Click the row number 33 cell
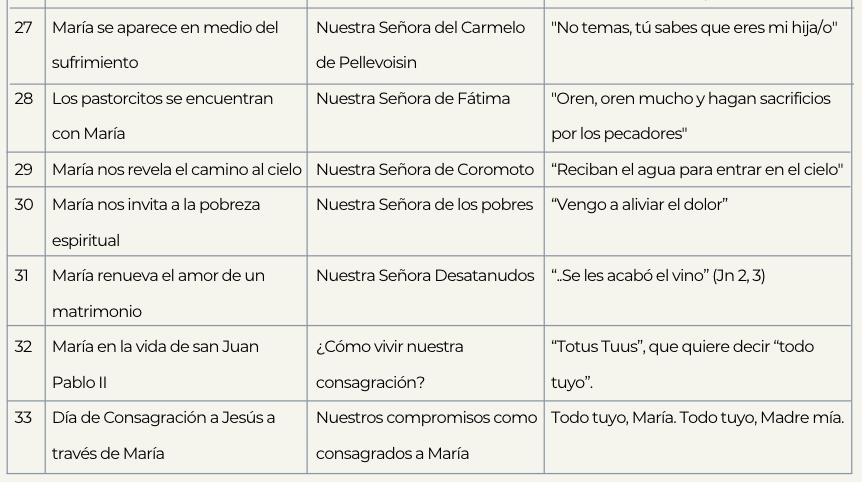The image size is (862, 482). tap(24, 418)
